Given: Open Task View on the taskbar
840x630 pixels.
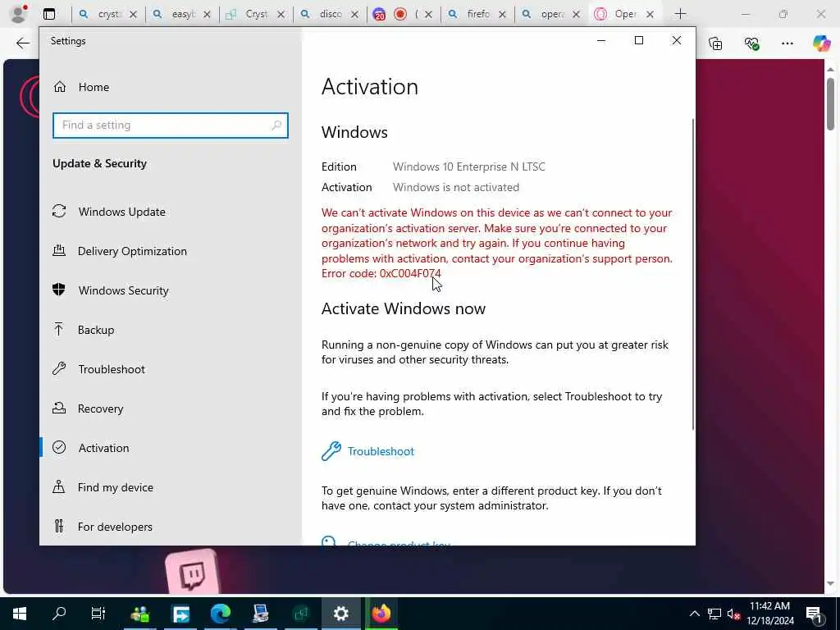Looking at the screenshot, I should coord(98,614).
